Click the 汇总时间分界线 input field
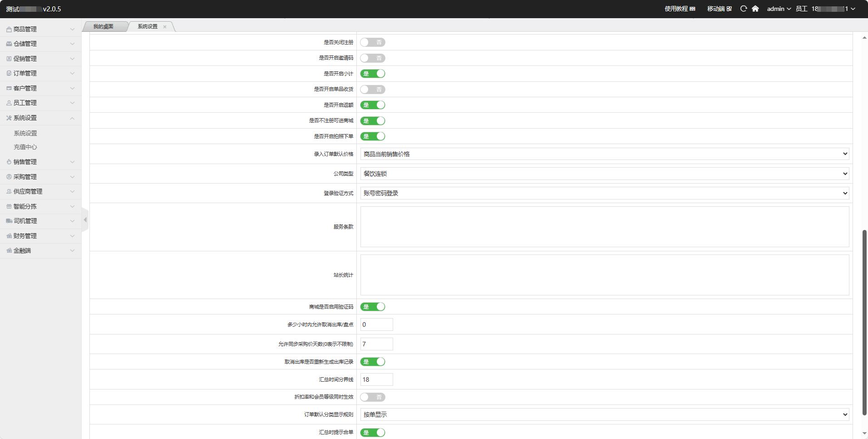Image resolution: width=868 pixels, height=439 pixels. click(376, 379)
